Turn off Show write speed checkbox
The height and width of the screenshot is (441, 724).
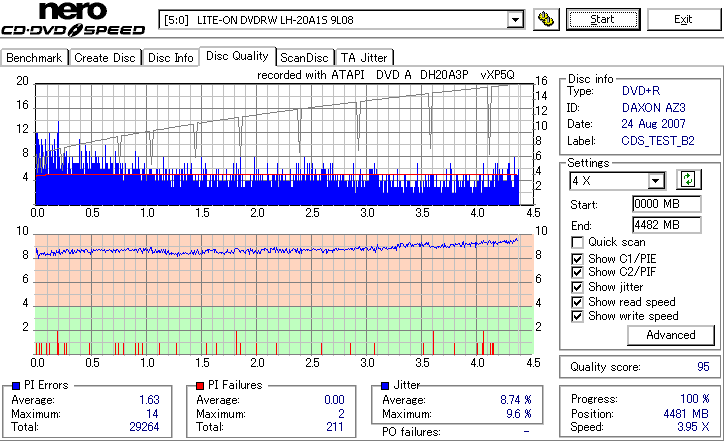pos(577,316)
